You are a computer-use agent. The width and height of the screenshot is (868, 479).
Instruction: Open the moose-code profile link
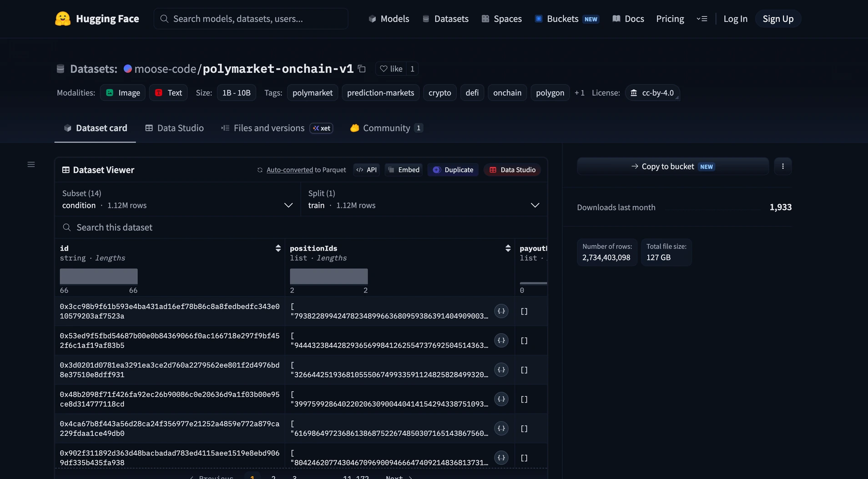point(165,69)
